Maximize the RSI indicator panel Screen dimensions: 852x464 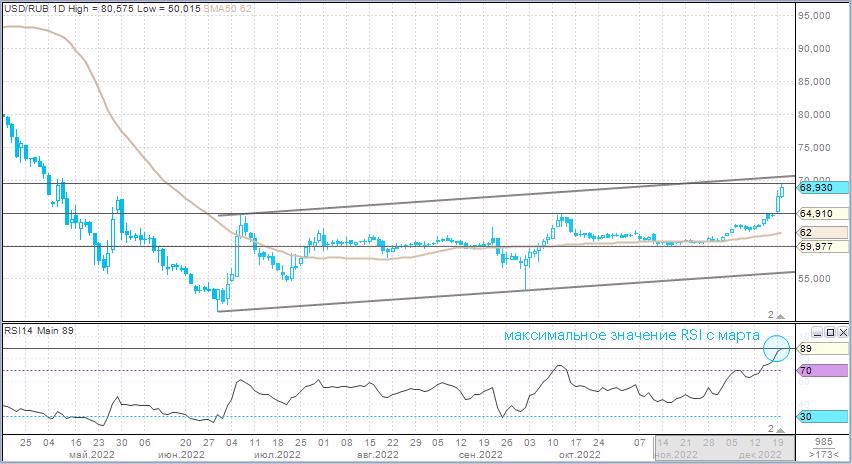coord(829,332)
